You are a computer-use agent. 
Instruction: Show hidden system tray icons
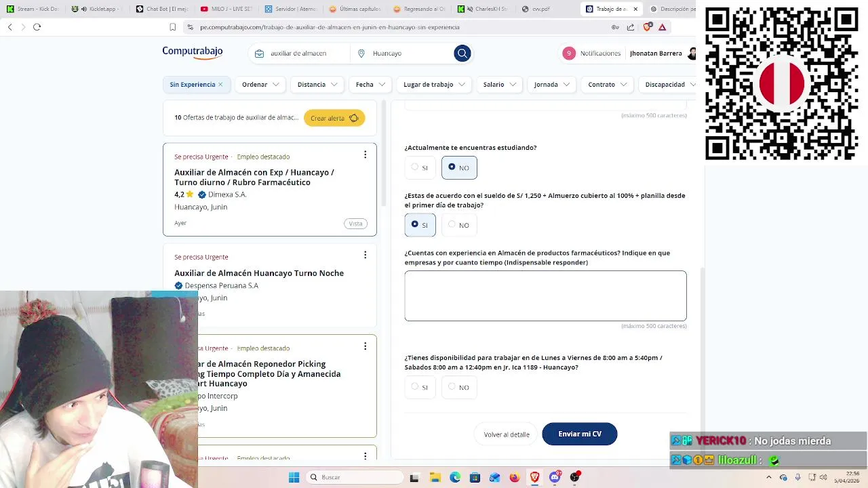(x=768, y=477)
